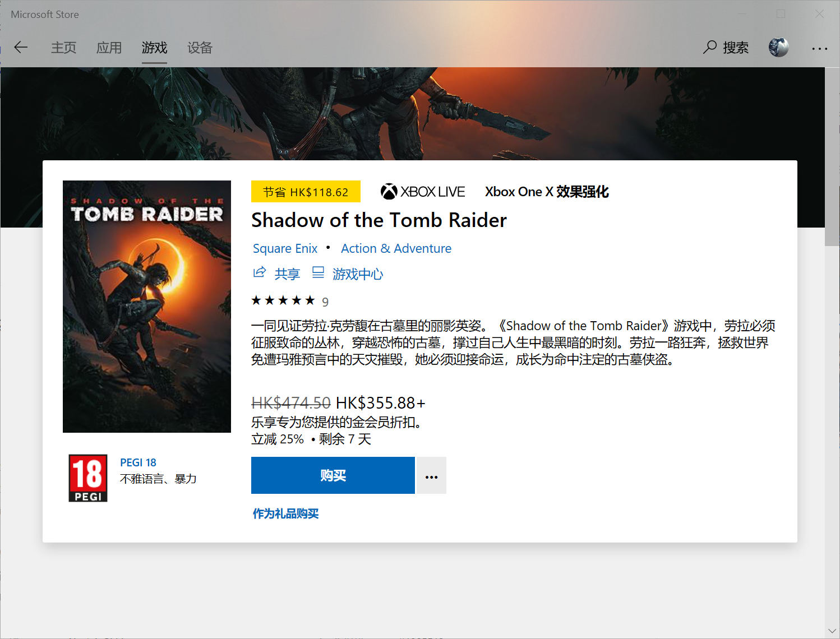Click the 节省 HK$118.62 savings badge
The image size is (840, 639).
pos(306,192)
